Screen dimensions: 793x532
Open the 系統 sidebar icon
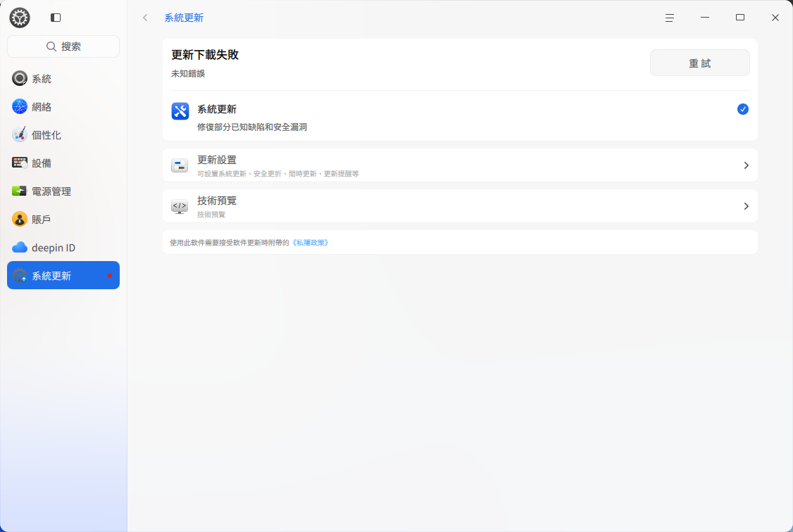pos(20,78)
